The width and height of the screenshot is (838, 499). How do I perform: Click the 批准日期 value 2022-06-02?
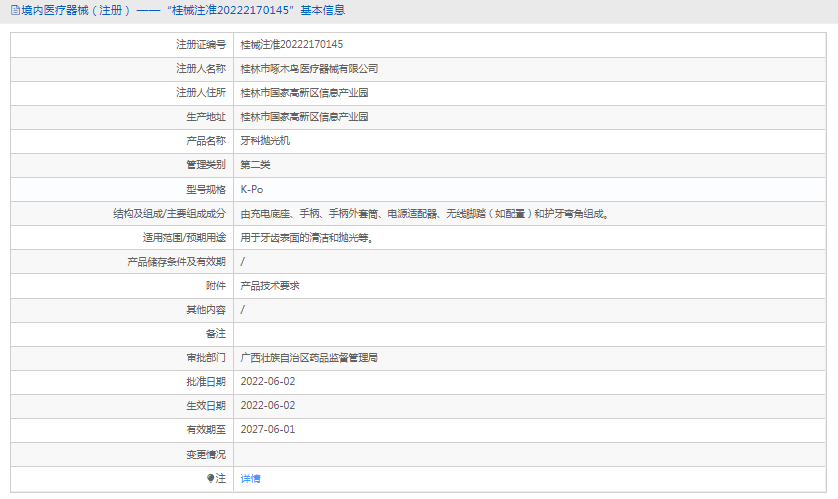[x=268, y=381]
